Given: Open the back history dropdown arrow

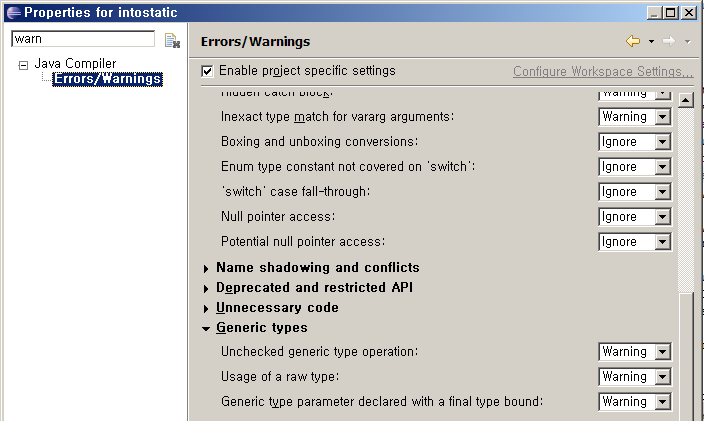Looking at the screenshot, I should pos(651,42).
